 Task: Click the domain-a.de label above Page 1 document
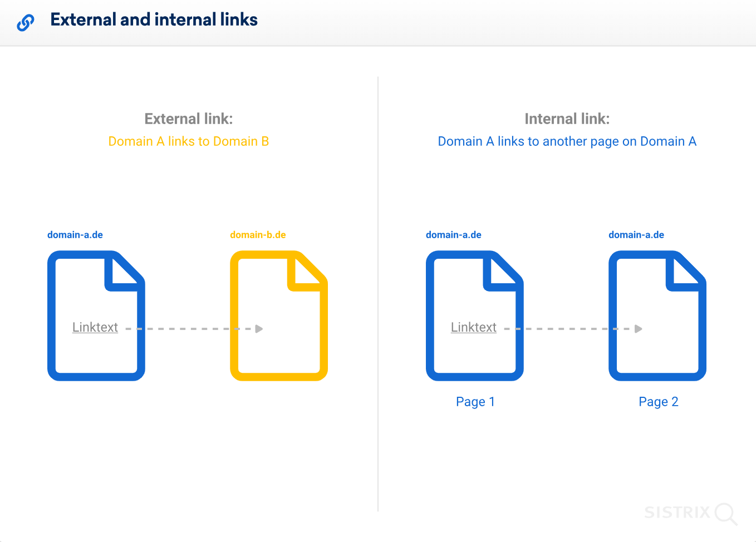pyautogui.click(x=454, y=235)
